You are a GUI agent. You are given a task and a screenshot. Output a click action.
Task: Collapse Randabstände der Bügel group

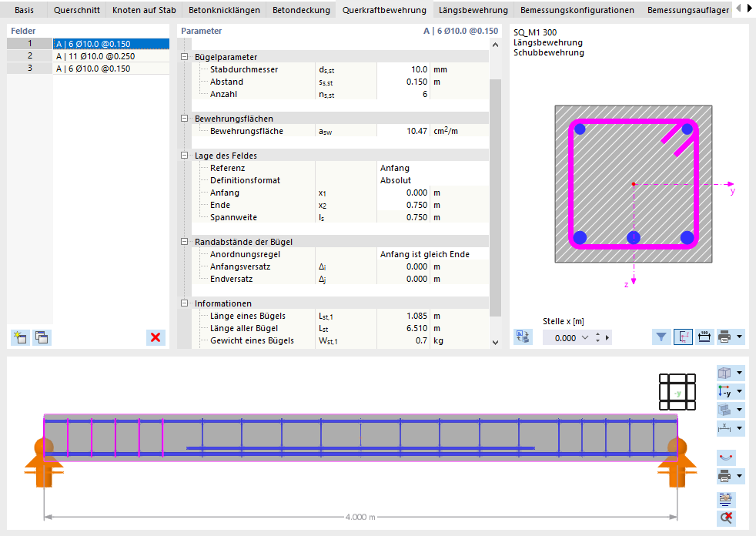pos(184,242)
